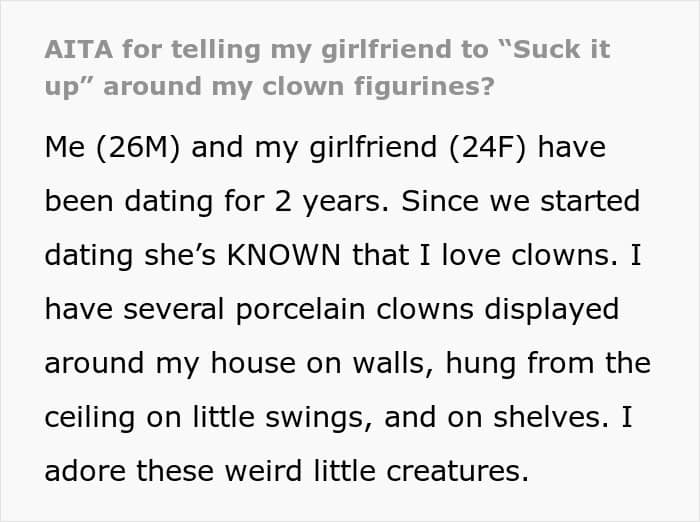Click the word "ceiling" in the body text

point(90,418)
